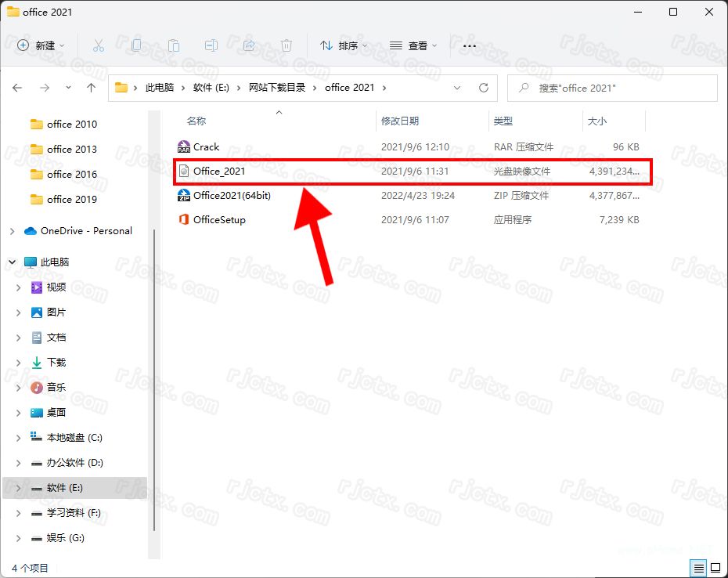Screen dimensions: 728x578
Task: Open the Crack archive file
Action: [x=206, y=146]
